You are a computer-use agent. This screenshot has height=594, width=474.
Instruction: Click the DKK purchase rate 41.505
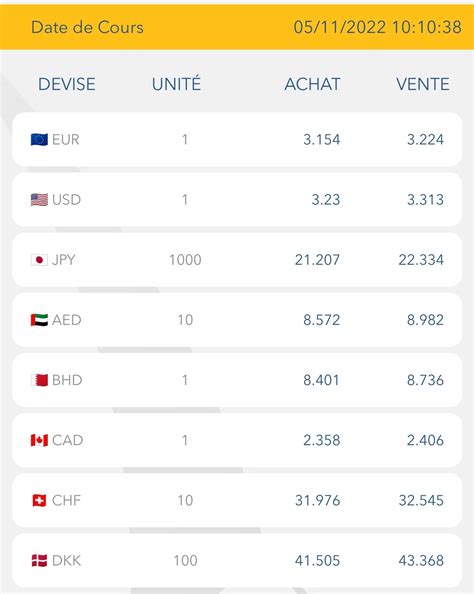click(317, 561)
